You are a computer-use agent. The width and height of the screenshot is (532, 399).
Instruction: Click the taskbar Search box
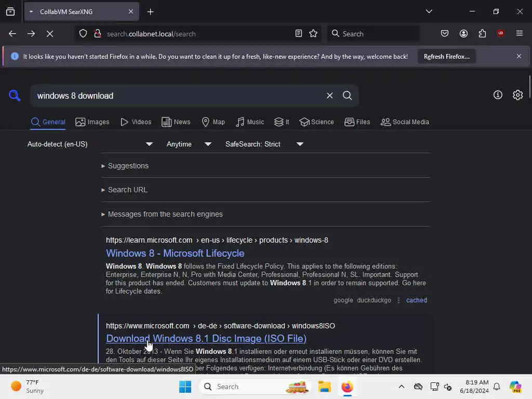(x=255, y=387)
